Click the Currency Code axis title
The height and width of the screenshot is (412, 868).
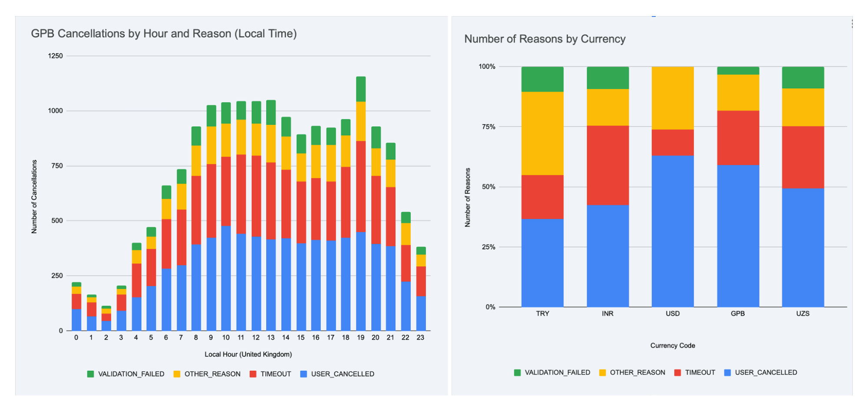(x=672, y=346)
